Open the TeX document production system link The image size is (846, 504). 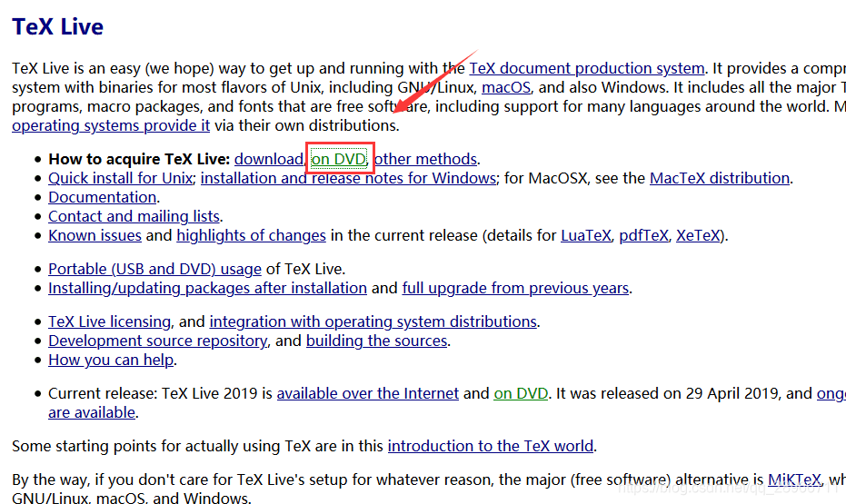[x=587, y=68]
